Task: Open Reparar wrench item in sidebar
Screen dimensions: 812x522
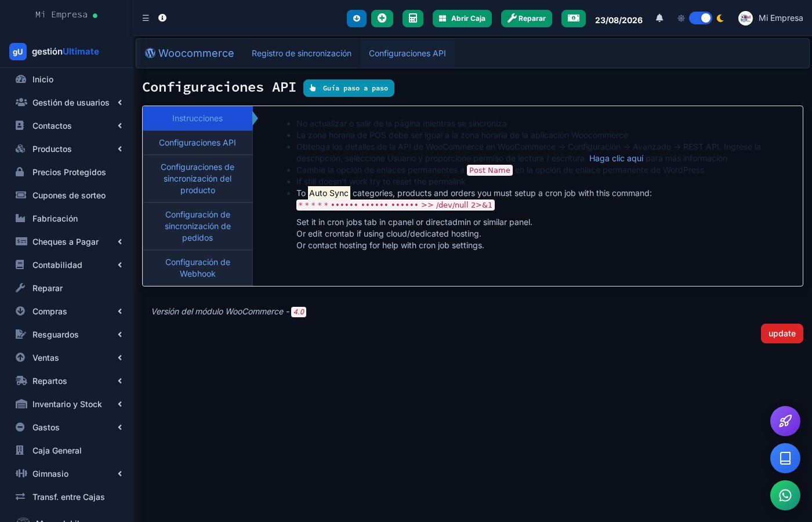Action: 67,288
